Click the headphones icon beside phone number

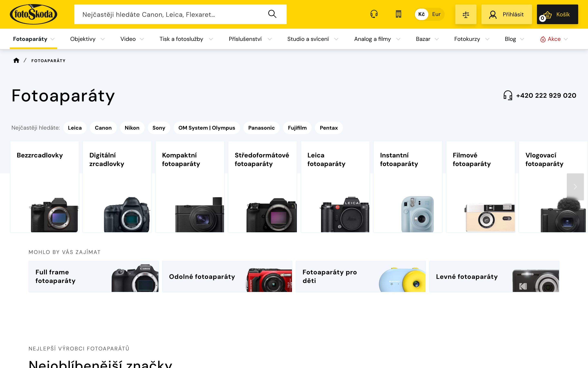[508, 95]
